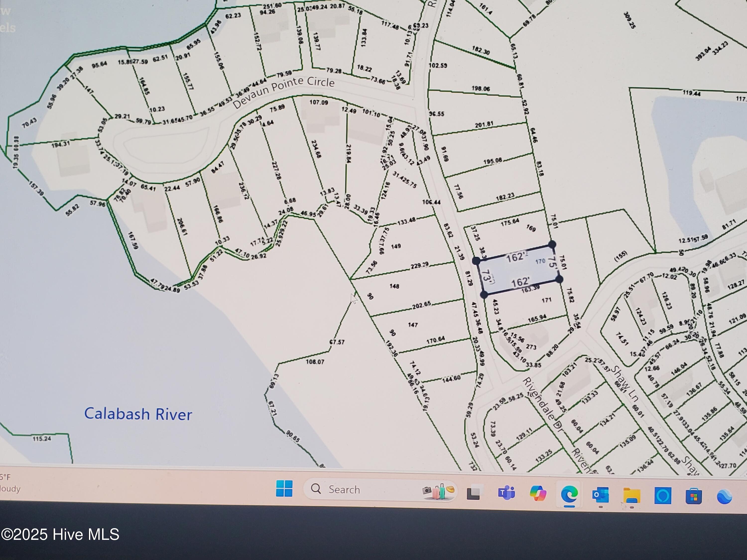The width and height of the screenshot is (747, 560).
Task: Open the Copilot app icon
Action: tap(538, 493)
